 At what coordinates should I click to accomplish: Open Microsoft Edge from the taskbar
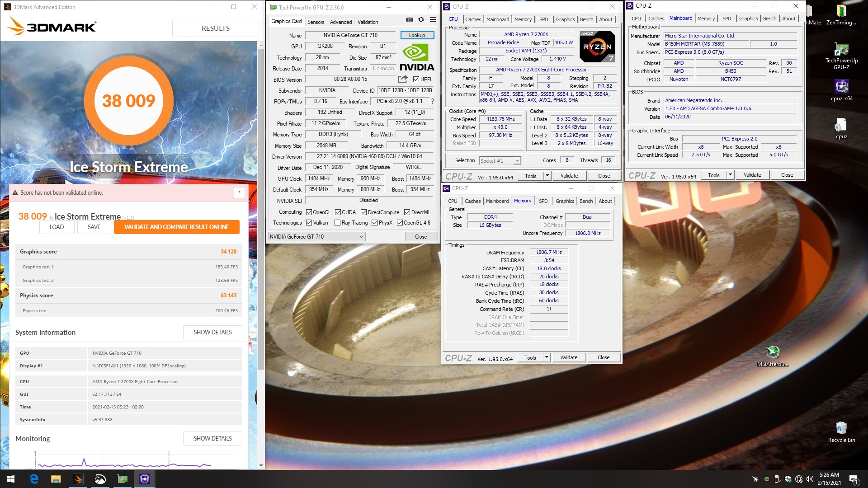click(34, 479)
